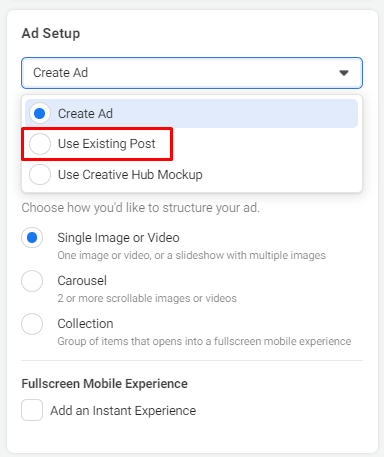This screenshot has width=384, height=457.
Task: Click the Add an Instant Experience label text
Action: click(x=123, y=411)
